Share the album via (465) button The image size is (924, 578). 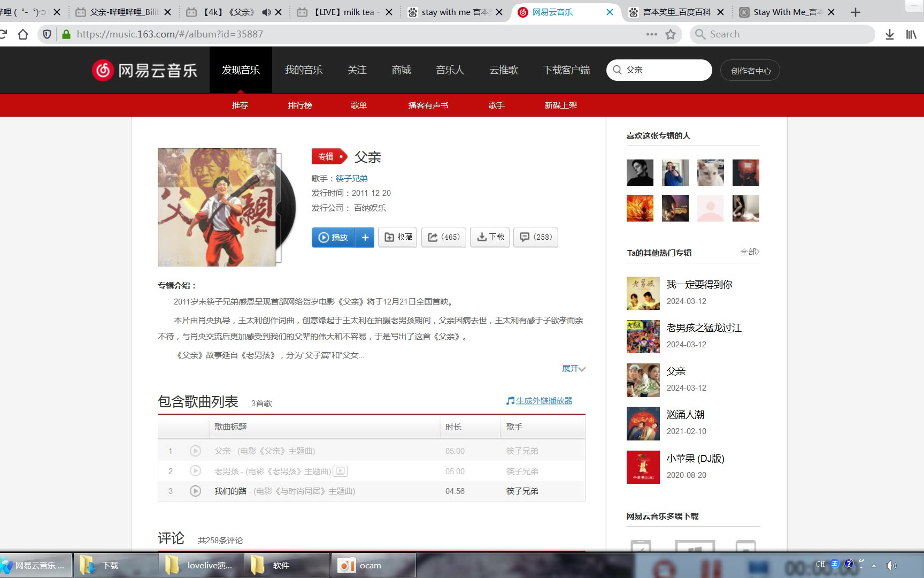444,237
